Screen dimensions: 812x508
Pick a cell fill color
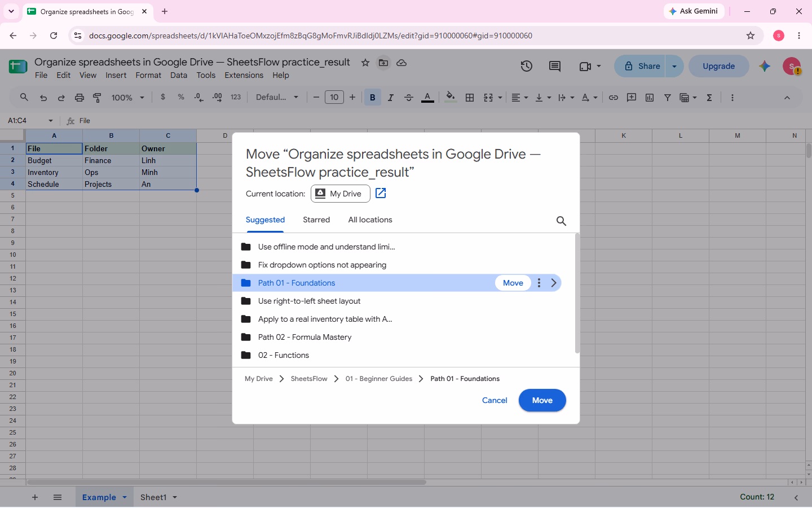pos(451,98)
